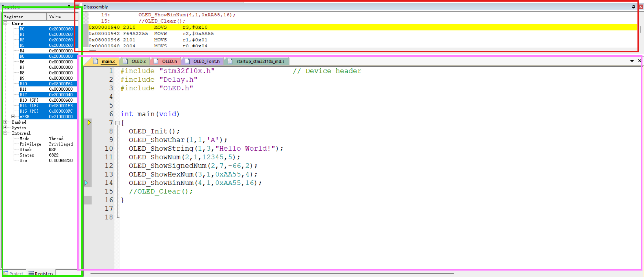
Task: Pin the Disassembly window with pushpin icon
Action: (x=633, y=7)
